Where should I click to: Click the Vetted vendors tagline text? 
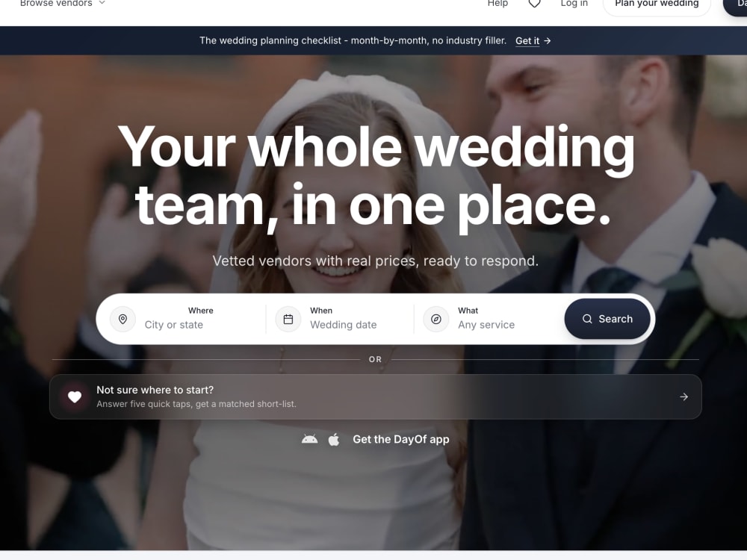[x=376, y=261]
